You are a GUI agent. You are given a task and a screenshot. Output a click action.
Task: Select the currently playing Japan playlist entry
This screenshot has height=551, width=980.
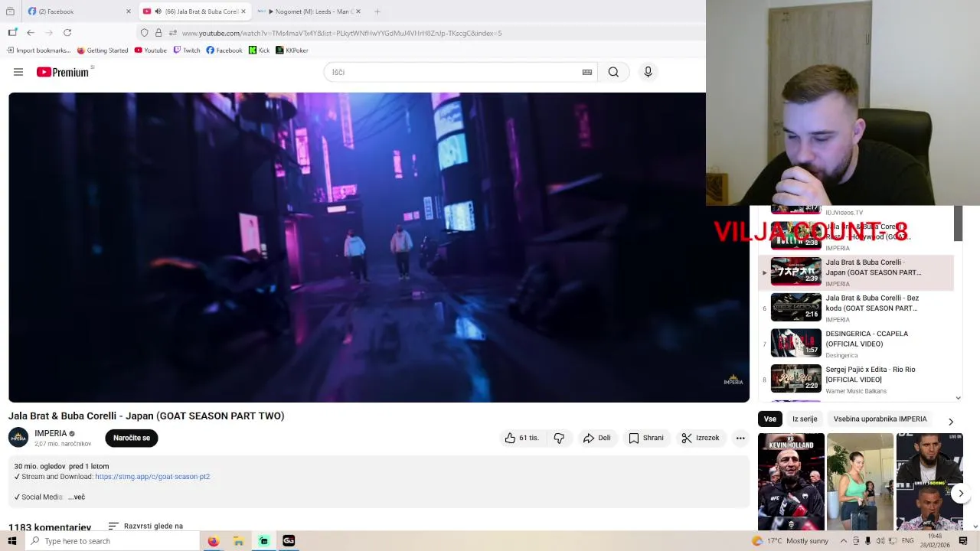[x=856, y=272]
